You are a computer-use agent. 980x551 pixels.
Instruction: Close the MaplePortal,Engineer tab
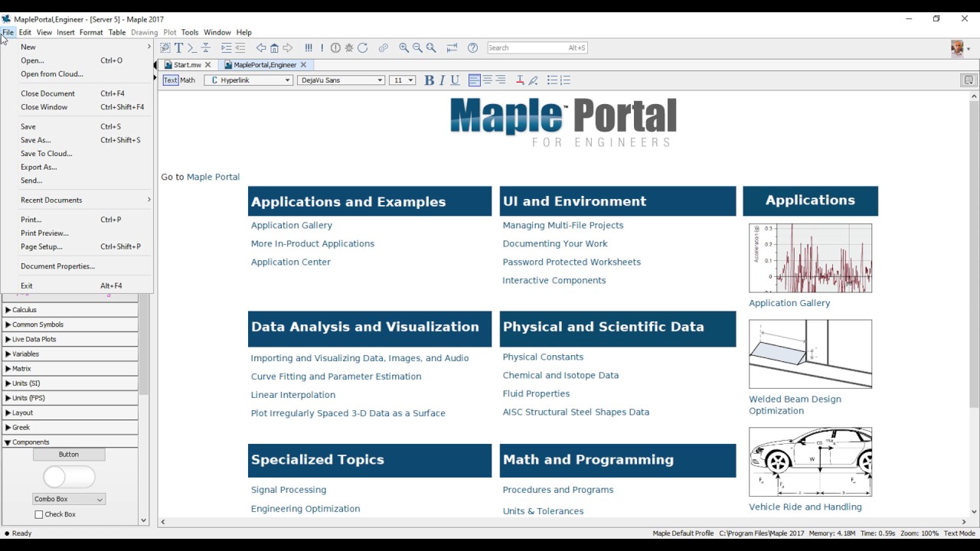coord(303,65)
